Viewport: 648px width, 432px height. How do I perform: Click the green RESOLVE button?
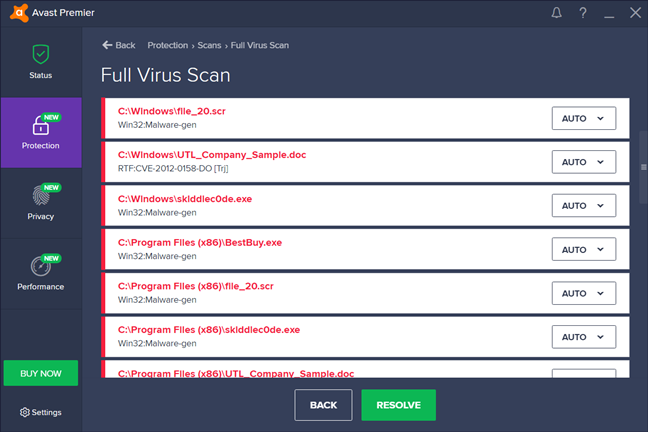[x=398, y=405]
